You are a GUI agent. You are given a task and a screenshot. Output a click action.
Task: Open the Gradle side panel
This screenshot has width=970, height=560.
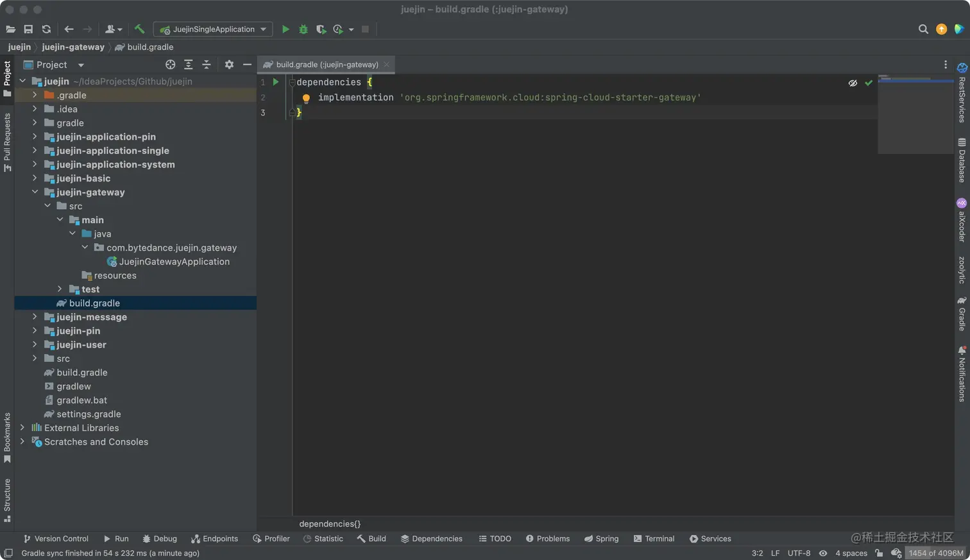[962, 313]
